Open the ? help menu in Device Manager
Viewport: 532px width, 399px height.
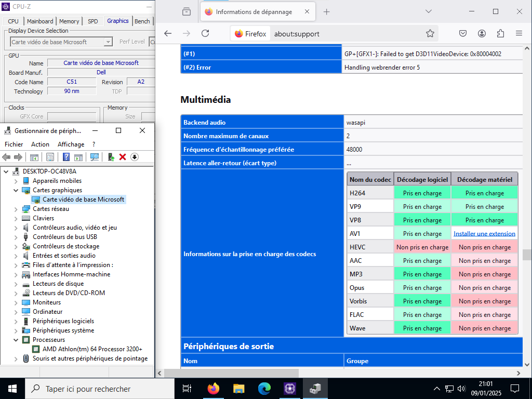[x=94, y=144]
